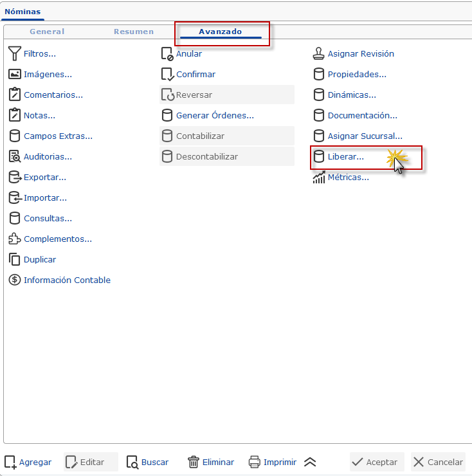Click the Aceptar button
This screenshot has height=476, width=472.
[x=377, y=462]
